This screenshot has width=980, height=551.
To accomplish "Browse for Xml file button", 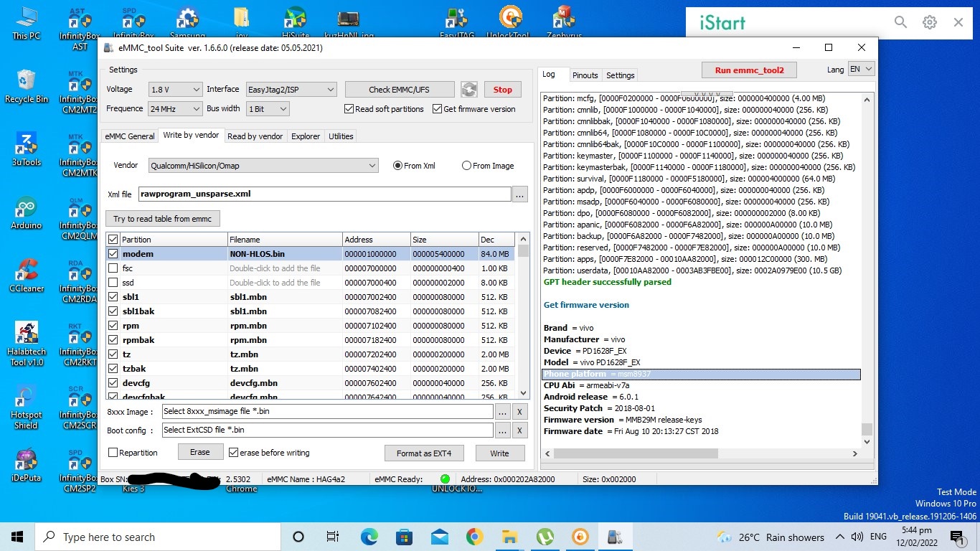I will (x=520, y=194).
